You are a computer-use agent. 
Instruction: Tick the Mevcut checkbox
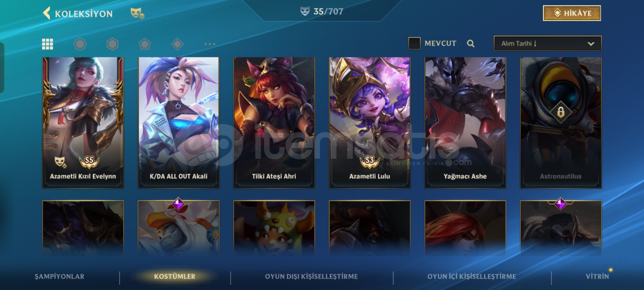[x=414, y=43]
